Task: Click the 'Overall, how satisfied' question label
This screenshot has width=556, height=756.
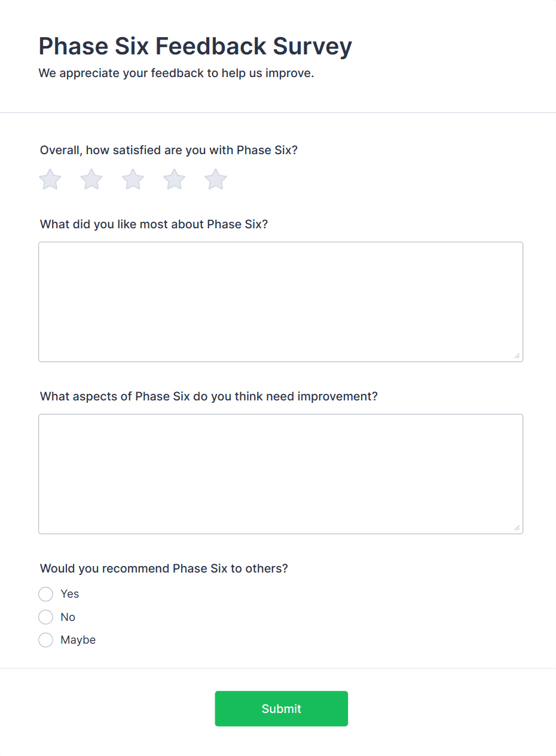Action: tap(169, 150)
